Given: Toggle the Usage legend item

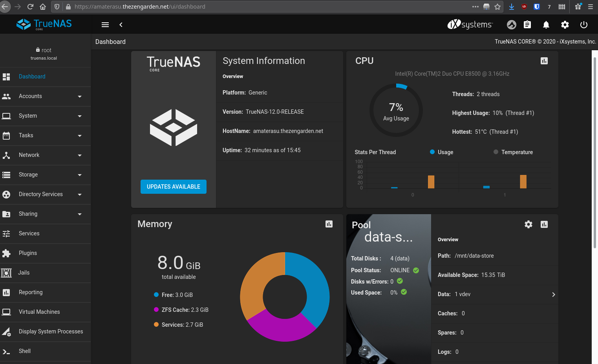Looking at the screenshot, I should click(442, 152).
